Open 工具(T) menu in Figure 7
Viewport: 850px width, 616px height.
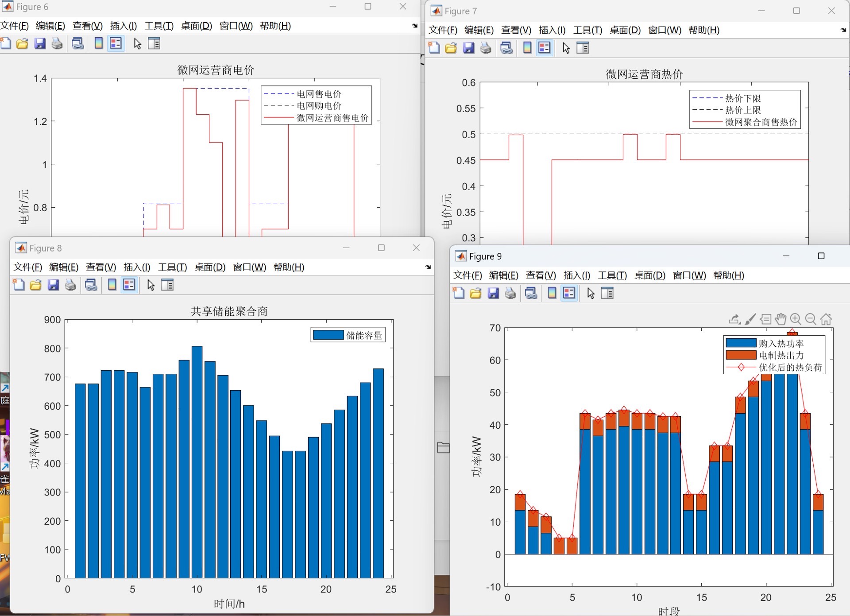(587, 30)
